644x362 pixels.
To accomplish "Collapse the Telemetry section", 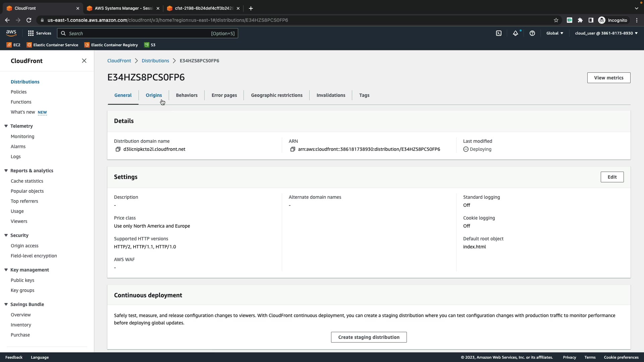I will pos(6,126).
